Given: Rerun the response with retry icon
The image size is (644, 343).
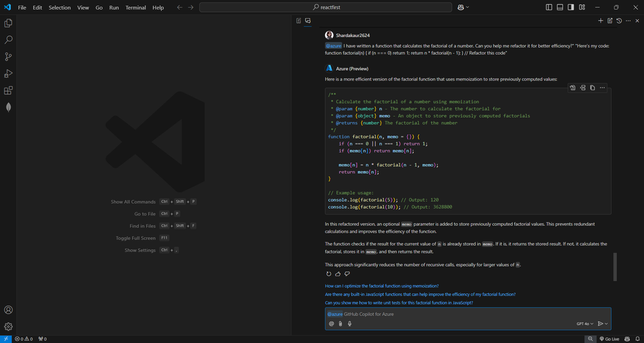Looking at the screenshot, I should pyautogui.click(x=329, y=273).
